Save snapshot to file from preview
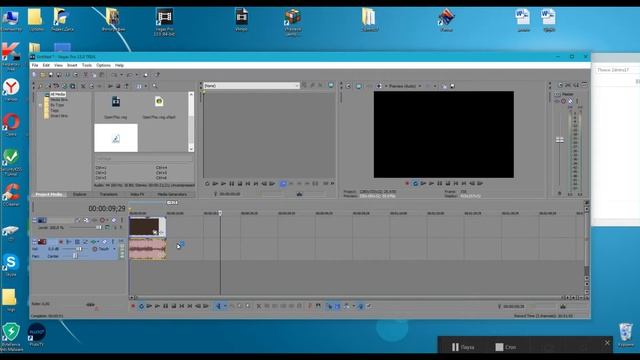Image resolution: width=640 pixels, height=360 pixels. tap(452, 86)
